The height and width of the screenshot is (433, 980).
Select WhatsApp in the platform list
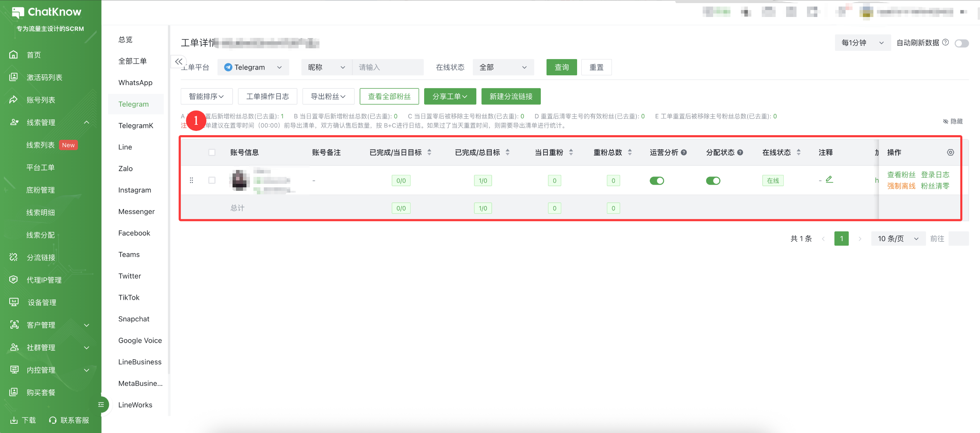point(135,83)
